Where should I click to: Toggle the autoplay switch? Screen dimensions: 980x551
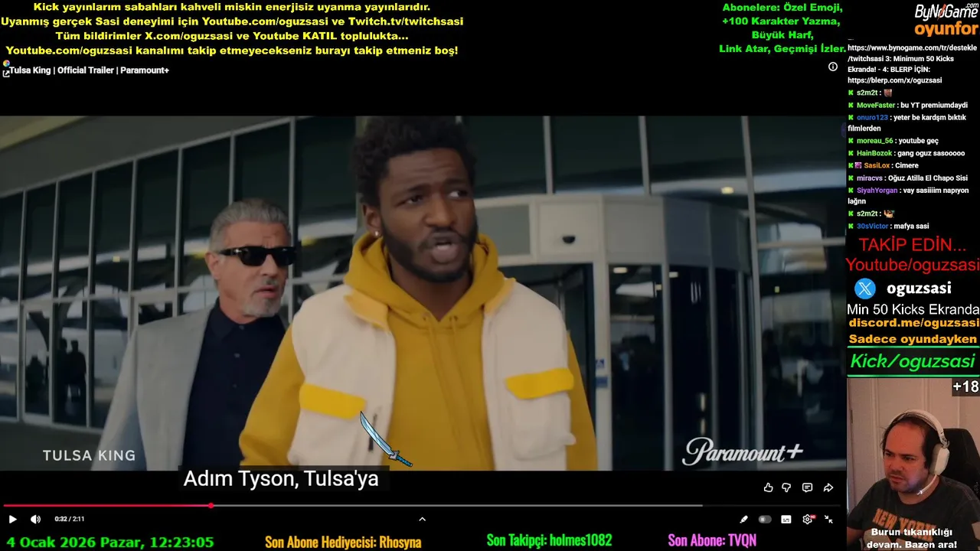764,520
